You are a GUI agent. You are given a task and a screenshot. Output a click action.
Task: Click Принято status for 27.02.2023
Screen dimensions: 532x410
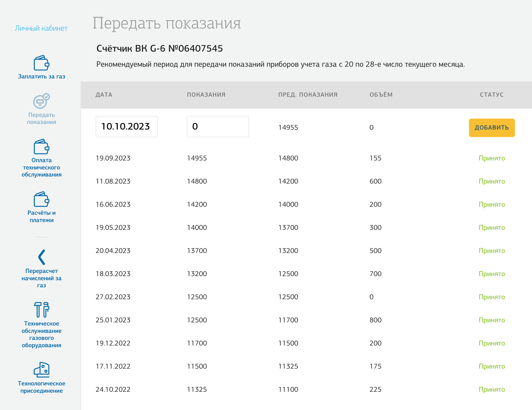pos(492,297)
